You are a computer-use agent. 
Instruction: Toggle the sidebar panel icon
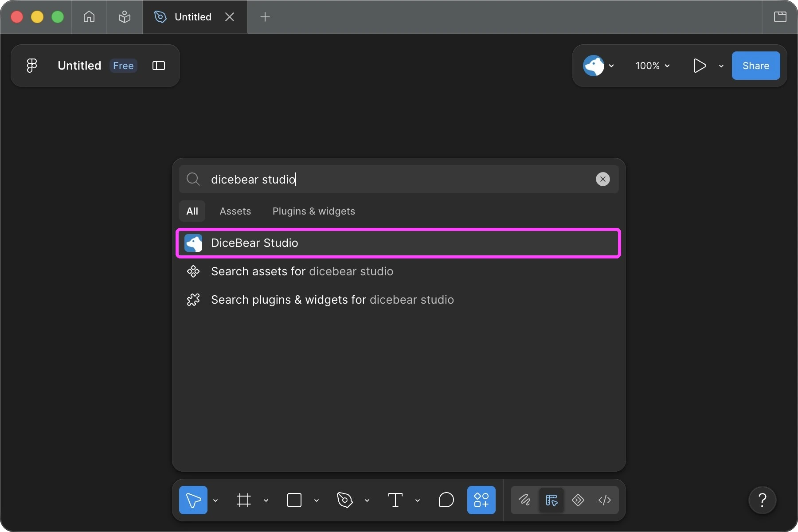point(159,66)
